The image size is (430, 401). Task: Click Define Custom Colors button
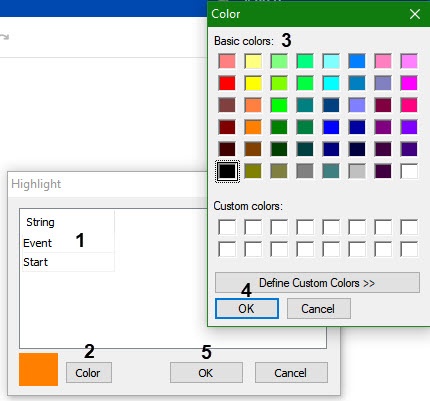pos(317,283)
